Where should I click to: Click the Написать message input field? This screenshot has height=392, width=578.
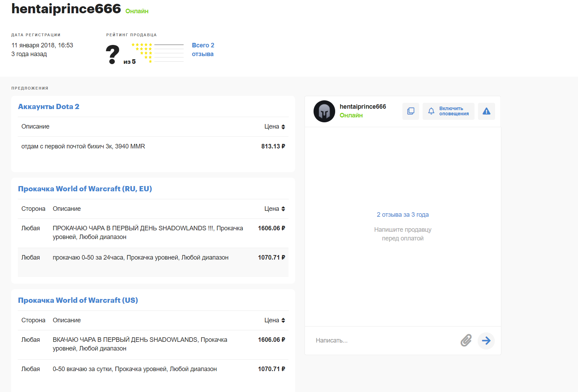tap(383, 340)
